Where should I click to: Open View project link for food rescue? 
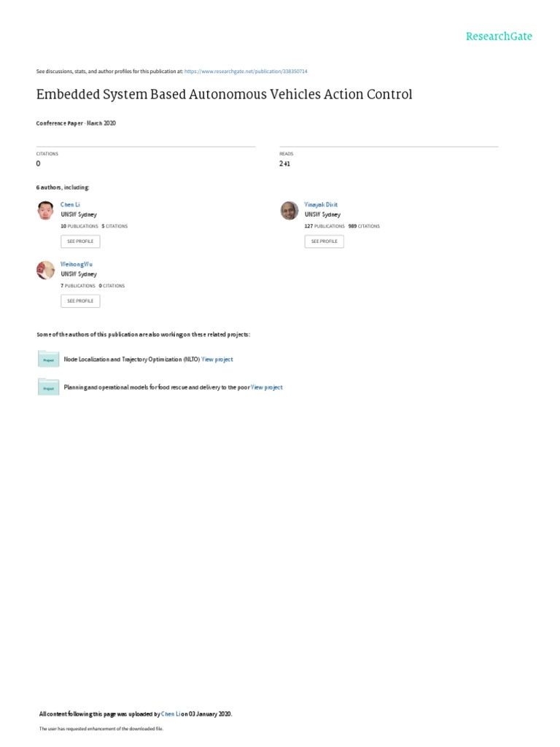click(x=267, y=387)
